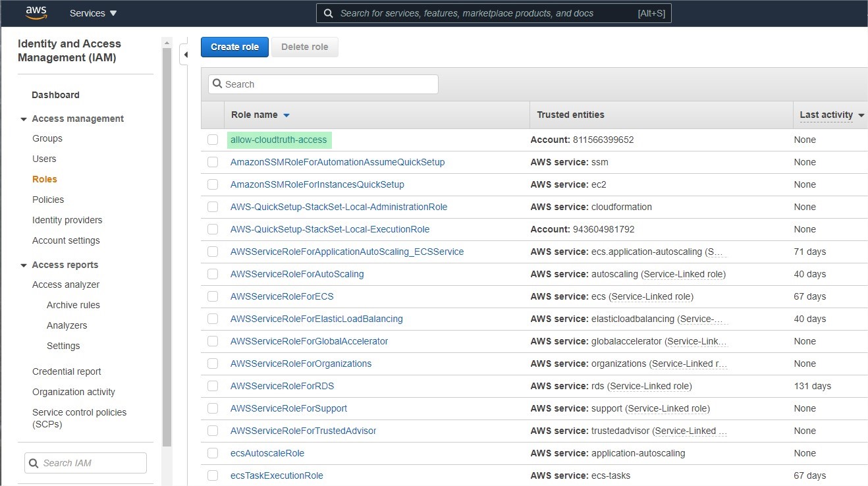The width and height of the screenshot is (868, 486).
Task: Open Analyzers under Access analyzer
Action: pyautogui.click(x=67, y=325)
